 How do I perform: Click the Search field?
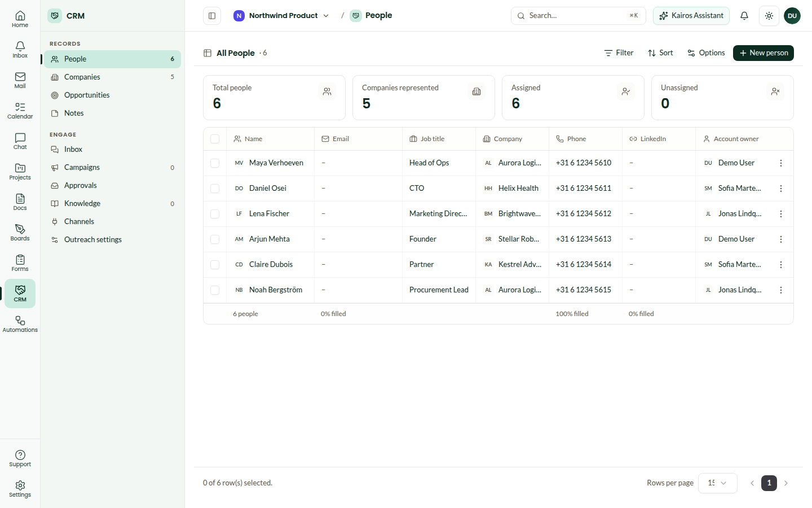click(x=578, y=16)
